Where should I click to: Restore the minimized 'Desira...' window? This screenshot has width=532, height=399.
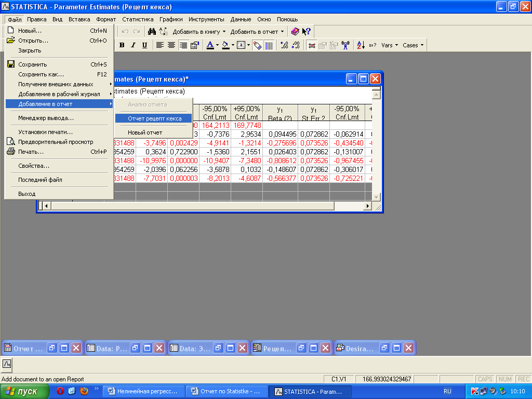pyautogui.click(x=384, y=348)
